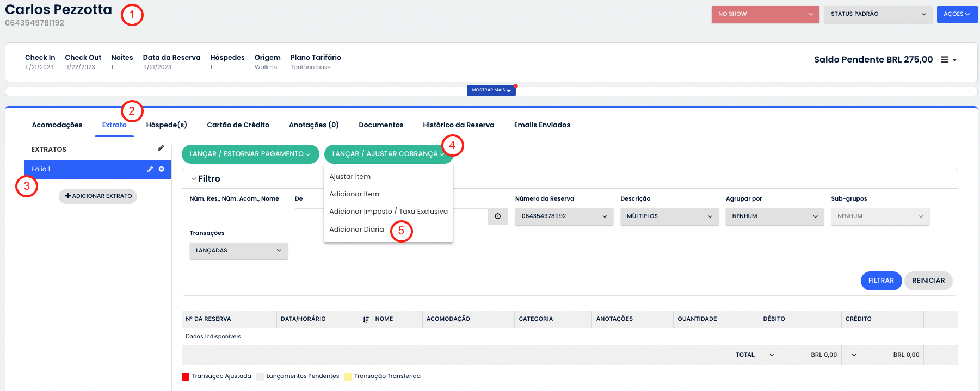
Task: Open hamburger menu next to Saldo Pendente
Action: (x=948, y=60)
